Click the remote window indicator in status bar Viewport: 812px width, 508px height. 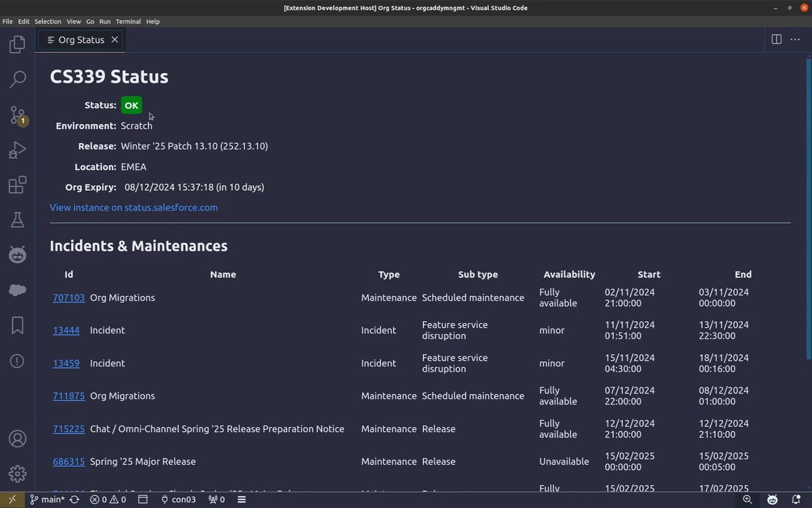(12, 500)
